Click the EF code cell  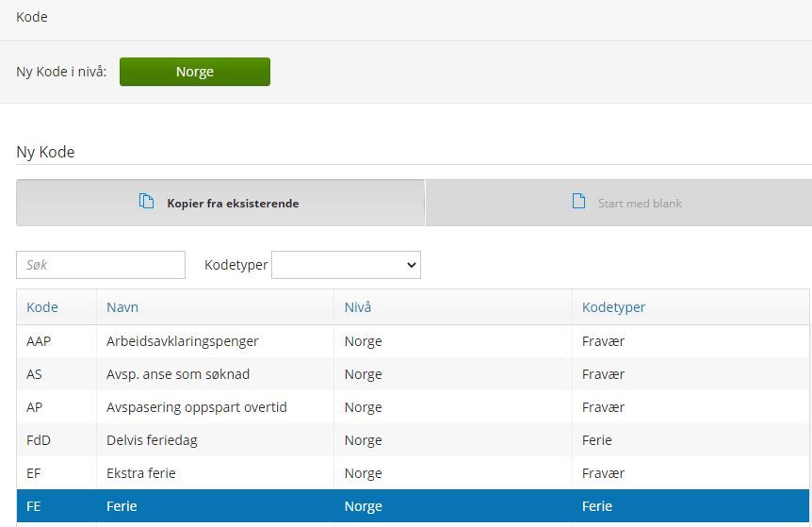[33, 473]
